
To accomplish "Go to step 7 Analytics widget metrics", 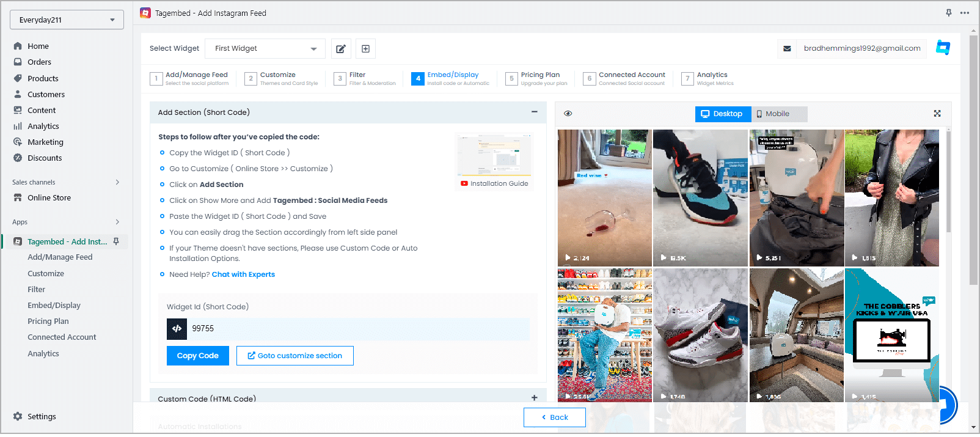I will click(708, 78).
